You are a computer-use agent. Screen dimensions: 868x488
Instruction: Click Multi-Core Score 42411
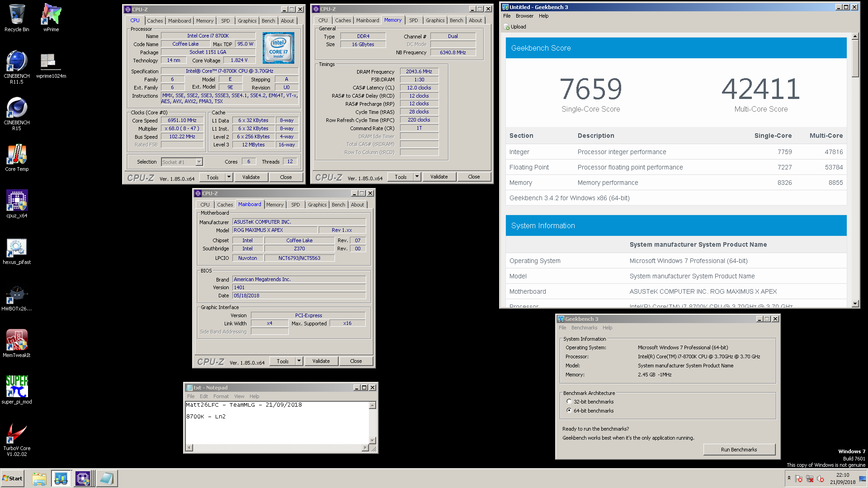[761, 89]
